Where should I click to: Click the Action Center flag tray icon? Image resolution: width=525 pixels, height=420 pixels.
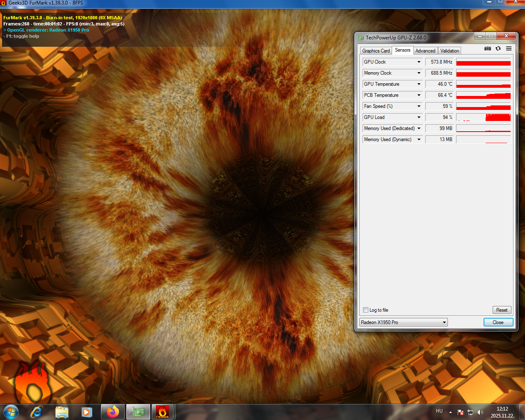click(x=461, y=412)
